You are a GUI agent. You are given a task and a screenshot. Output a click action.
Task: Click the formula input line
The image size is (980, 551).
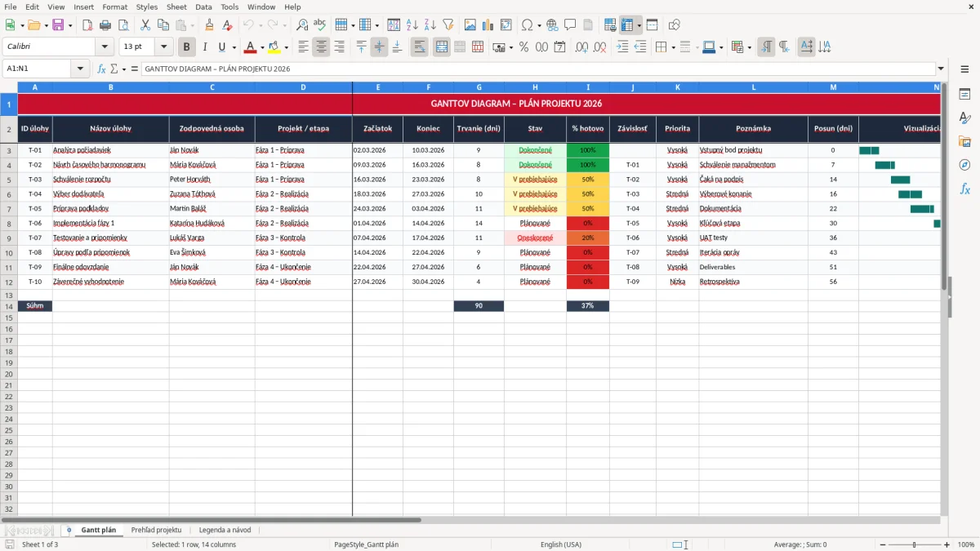537,69
